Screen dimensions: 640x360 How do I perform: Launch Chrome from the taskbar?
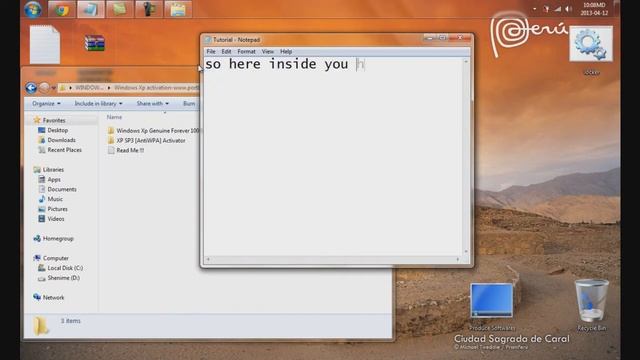click(x=62, y=9)
